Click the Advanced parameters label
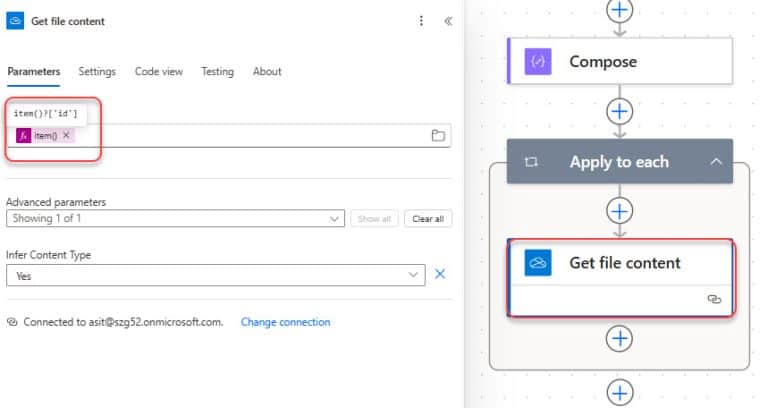Viewport: 768px width, 408px height. point(56,202)
